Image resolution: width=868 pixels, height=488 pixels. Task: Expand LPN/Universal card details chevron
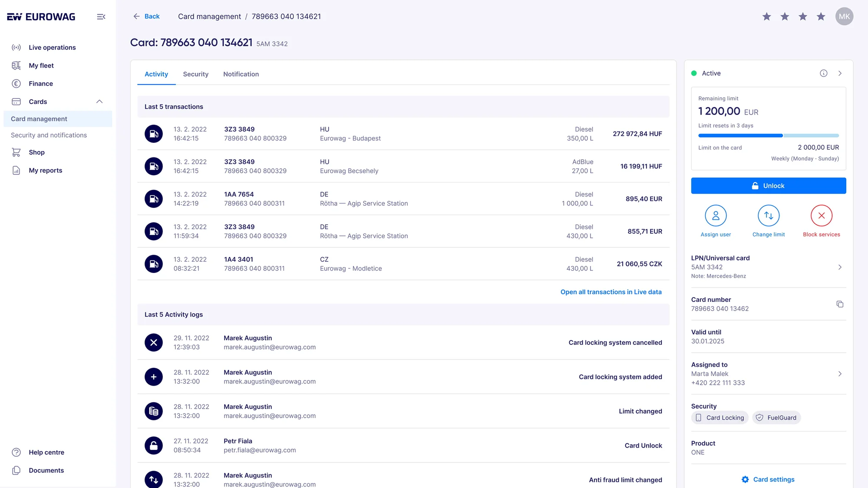(x=840, y=267)
